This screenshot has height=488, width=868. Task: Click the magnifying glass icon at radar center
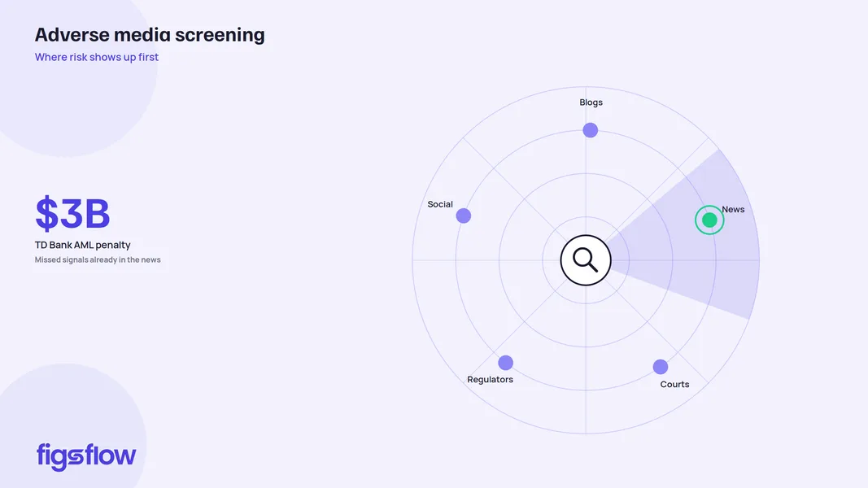coord(586,260)
